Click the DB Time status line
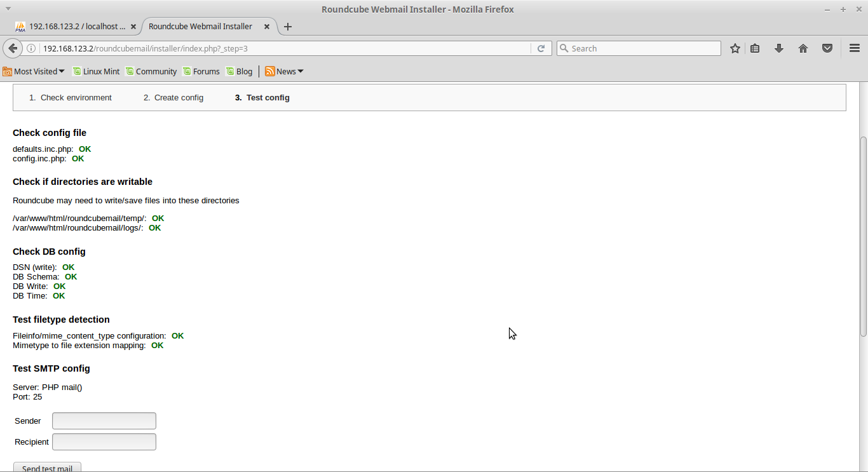This screenshot has height=472, width=868. pos(39,295)
